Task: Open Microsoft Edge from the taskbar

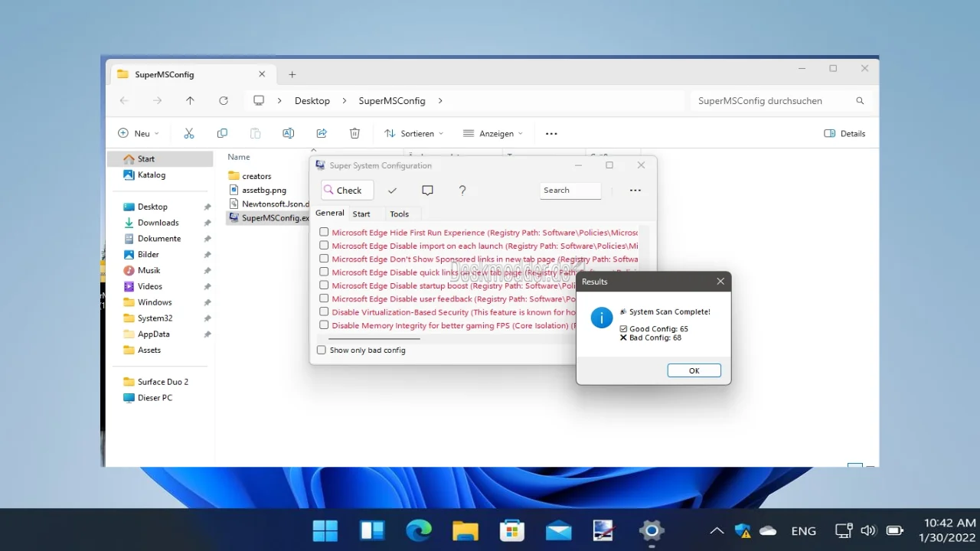Action: [419, 530]
